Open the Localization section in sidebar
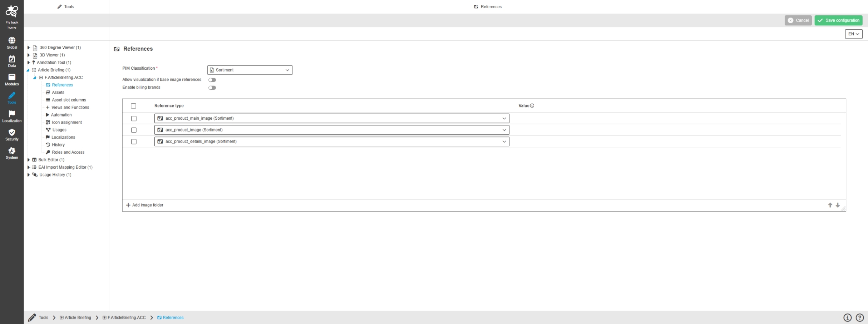The height and width of the screenshot is (324, 868). click(12, 116)
